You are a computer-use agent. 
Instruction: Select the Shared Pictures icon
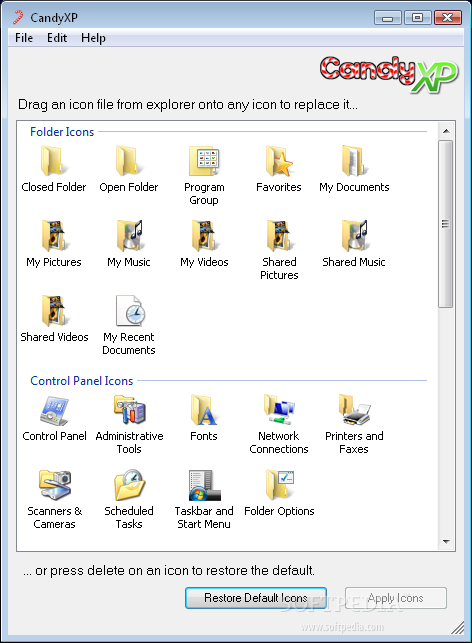pos(279,235)
